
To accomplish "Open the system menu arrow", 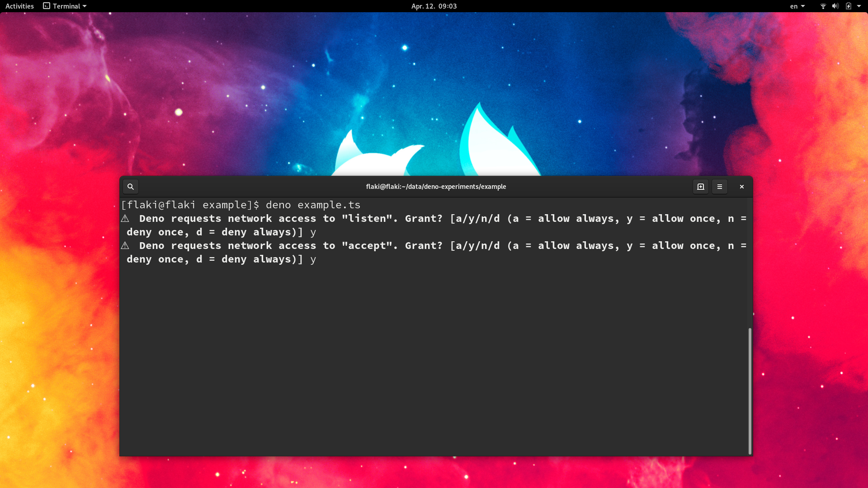I will point(859,6).
